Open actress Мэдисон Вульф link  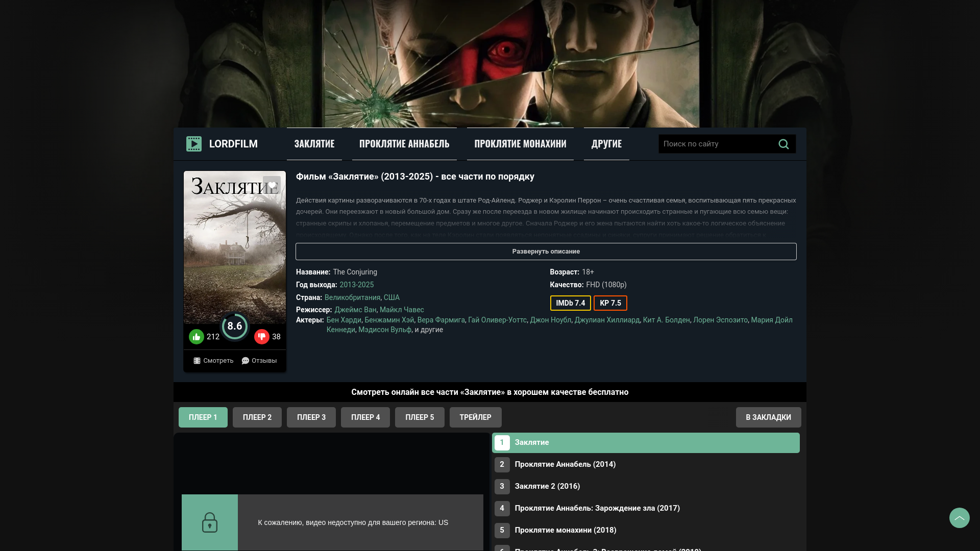point(385,330)
